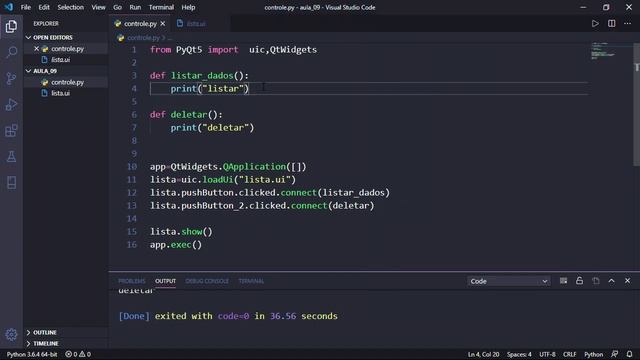
Task: Click the code minimap preview
Action: tap(603, 51)
